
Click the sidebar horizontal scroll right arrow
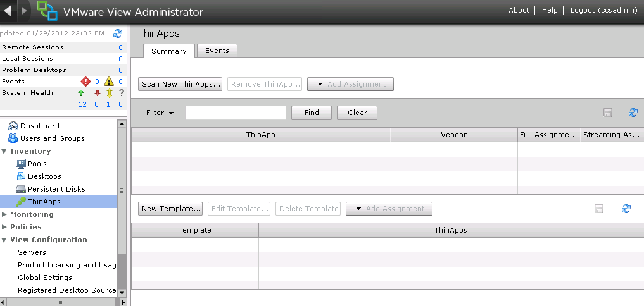(x=122, y=302)
